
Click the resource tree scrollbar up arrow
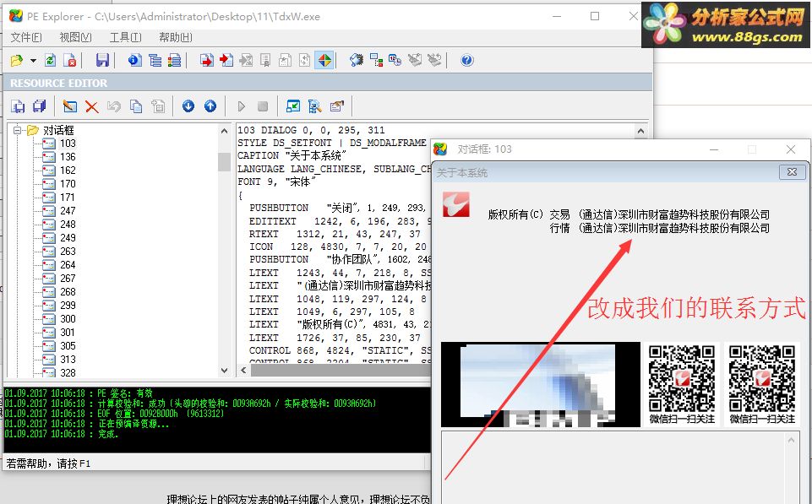click(x=224, y=131)
